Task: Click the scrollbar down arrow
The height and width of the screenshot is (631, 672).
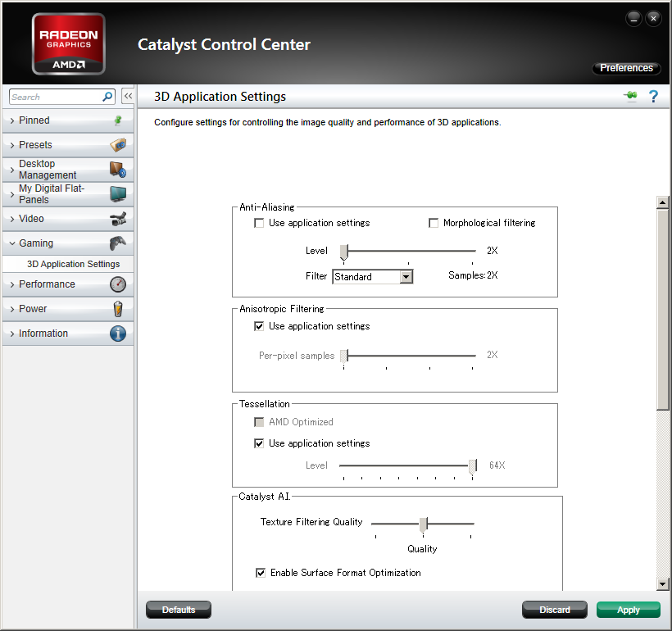Action: [x=662, y=583]
